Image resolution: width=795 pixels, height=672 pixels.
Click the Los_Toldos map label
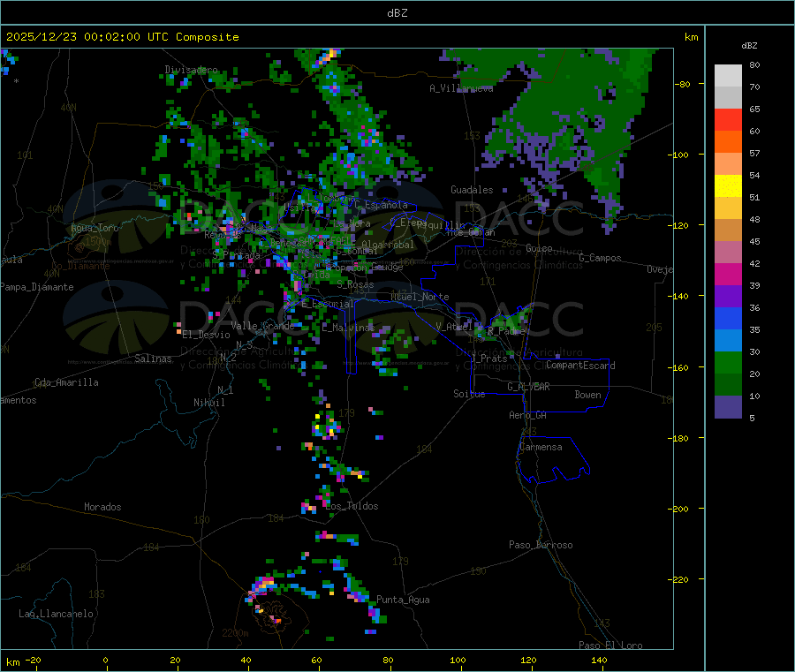coord(352,506)
